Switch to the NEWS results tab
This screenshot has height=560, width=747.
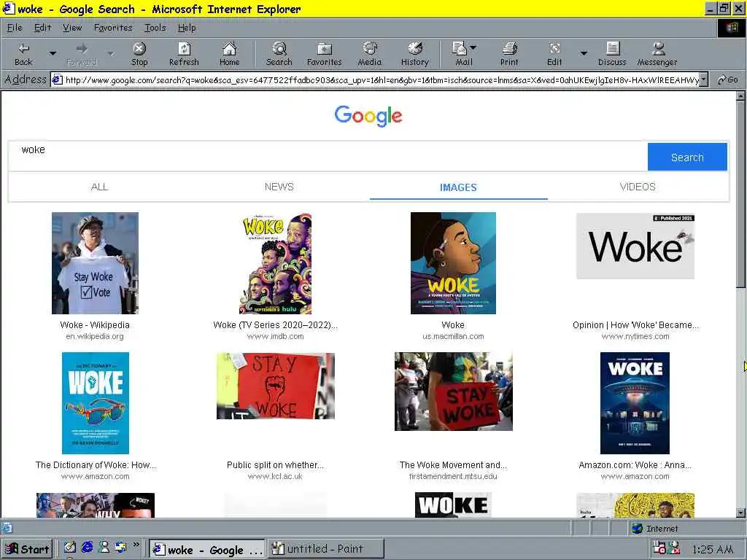tap(279, 187)
